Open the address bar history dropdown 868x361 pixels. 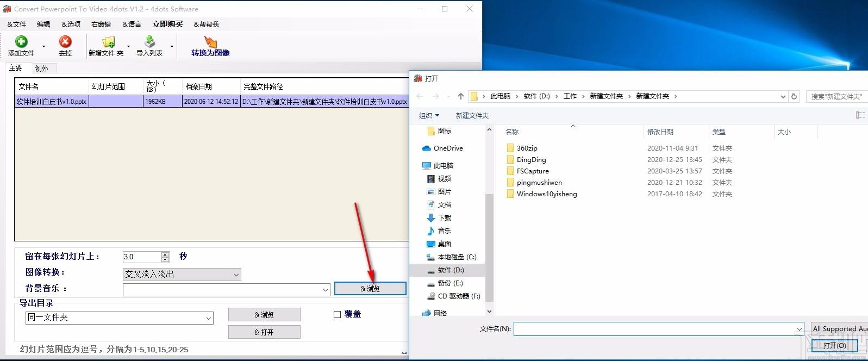click(783, 96)
